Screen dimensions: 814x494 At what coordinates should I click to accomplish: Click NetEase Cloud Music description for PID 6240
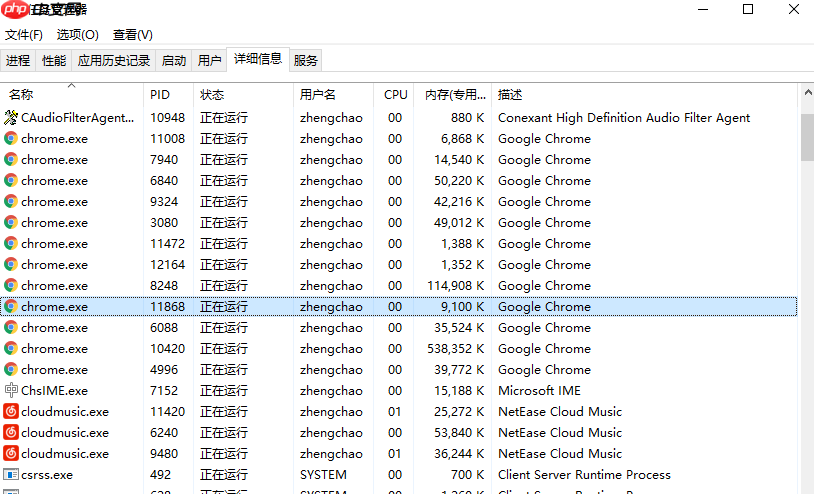click(560, 432)
